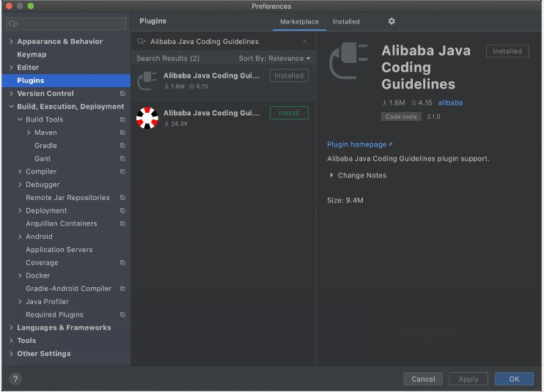Expand the Editor settings section
Image resolution: width=544 pixels, height=392 pixels.
11,67
